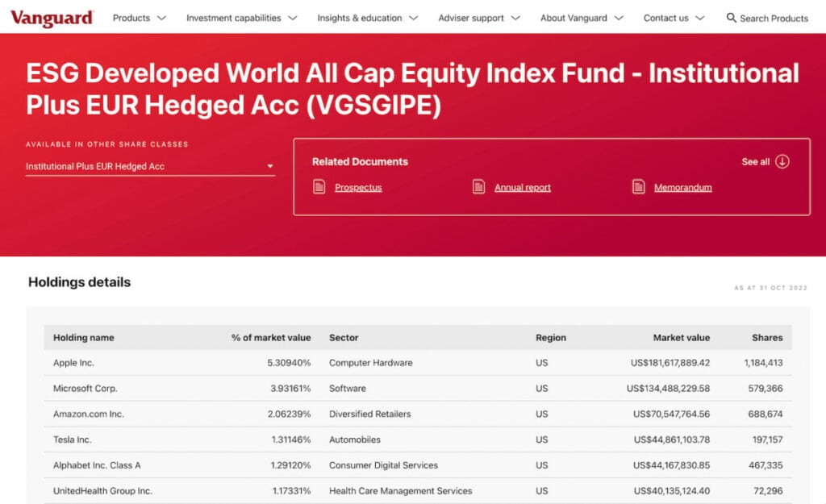Select the Apple Inc. holding name
Screen dimensions: 826x504
coord(73,363)
